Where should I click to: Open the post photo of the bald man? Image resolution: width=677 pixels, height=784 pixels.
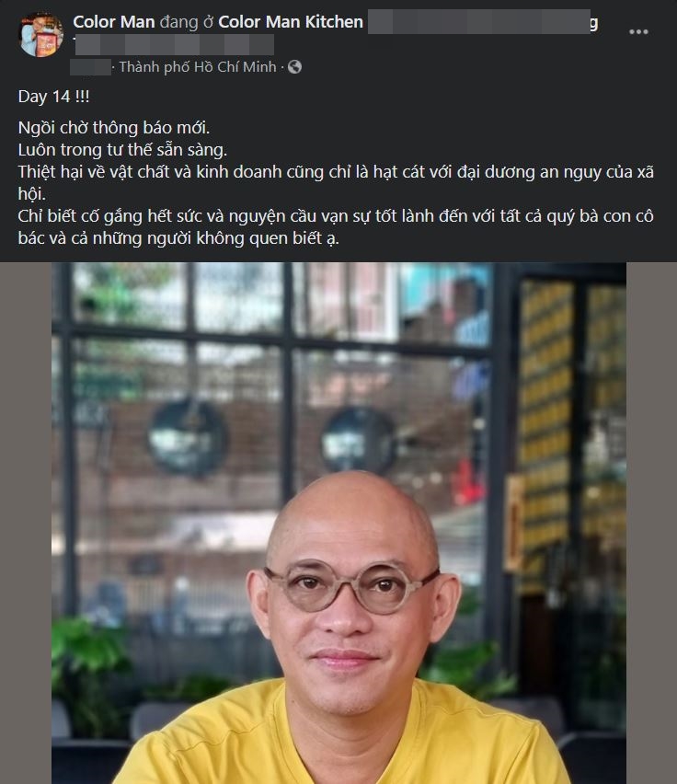pyautogui.click(x=338, y=523)
